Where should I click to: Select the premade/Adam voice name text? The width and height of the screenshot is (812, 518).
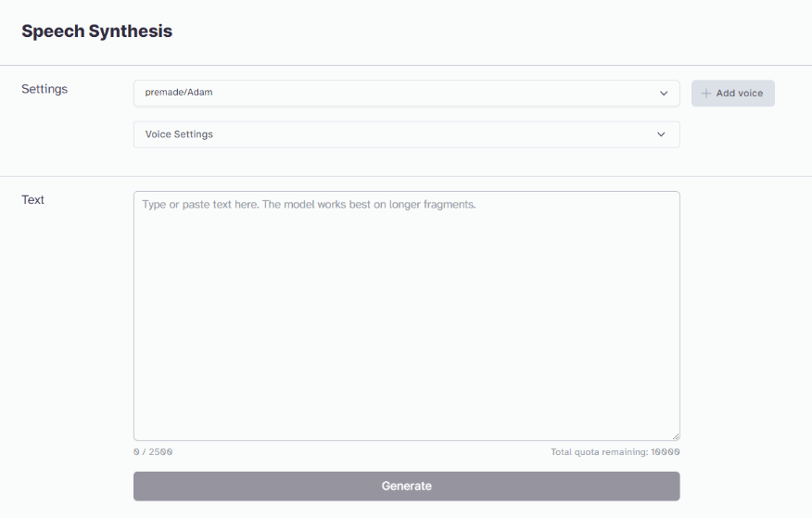[179, 93]
